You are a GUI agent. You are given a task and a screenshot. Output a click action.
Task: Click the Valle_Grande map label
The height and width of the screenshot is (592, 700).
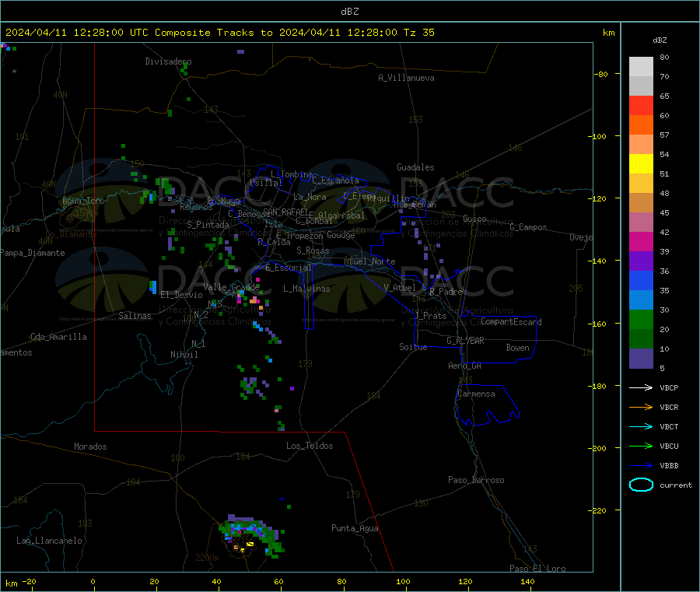click(x=231, y=287)
